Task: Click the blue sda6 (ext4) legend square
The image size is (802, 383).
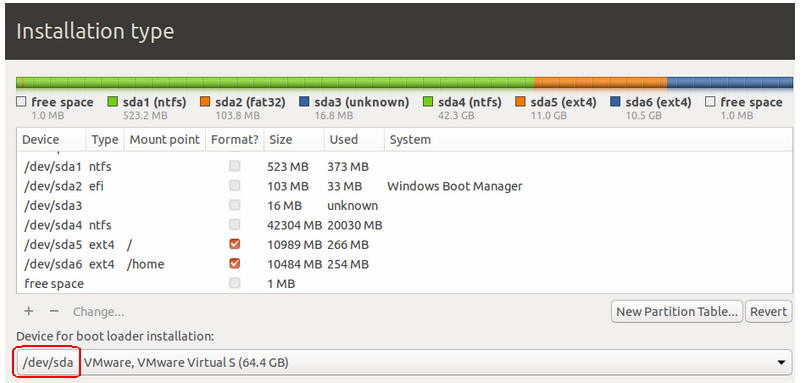Action: coord(615,102)
